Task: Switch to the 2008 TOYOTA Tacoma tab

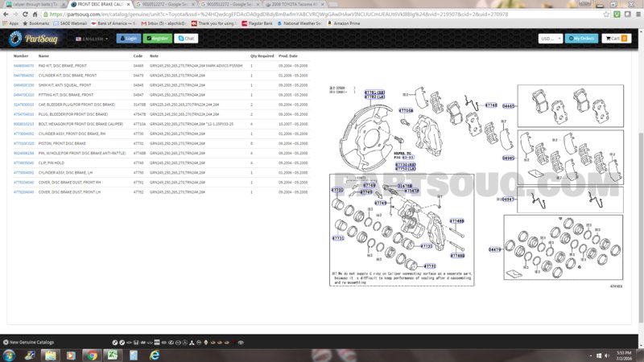Action: pyautogui.click(x=295, y=4)
